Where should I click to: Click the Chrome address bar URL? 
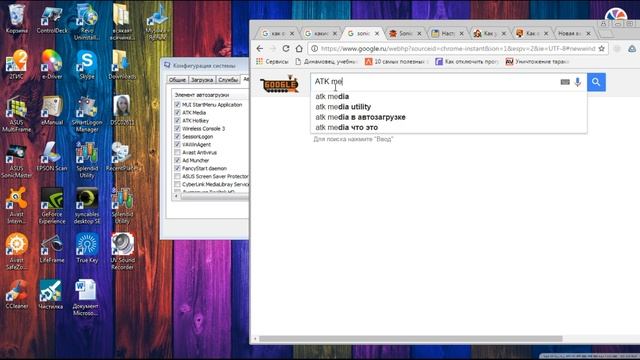click(457, 49)
